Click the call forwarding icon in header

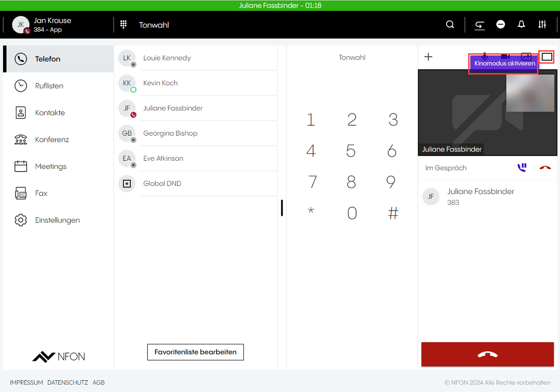[480, 25]
